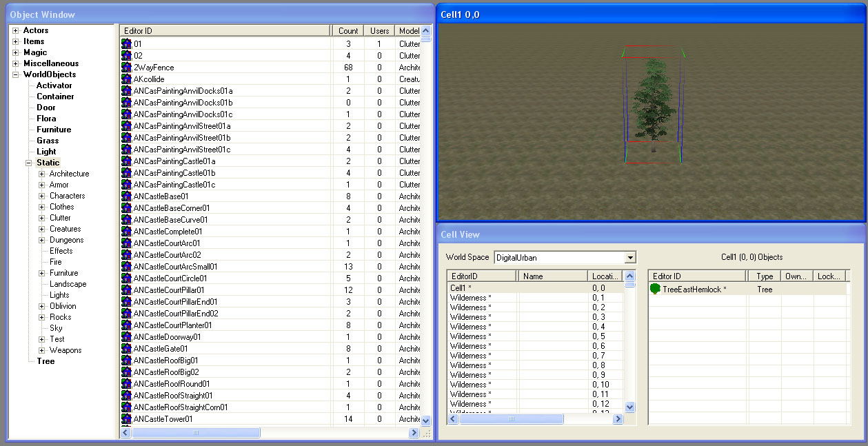
Task: Click the icon by ANCastleCourtCircle01
Action: pos(126,278)
